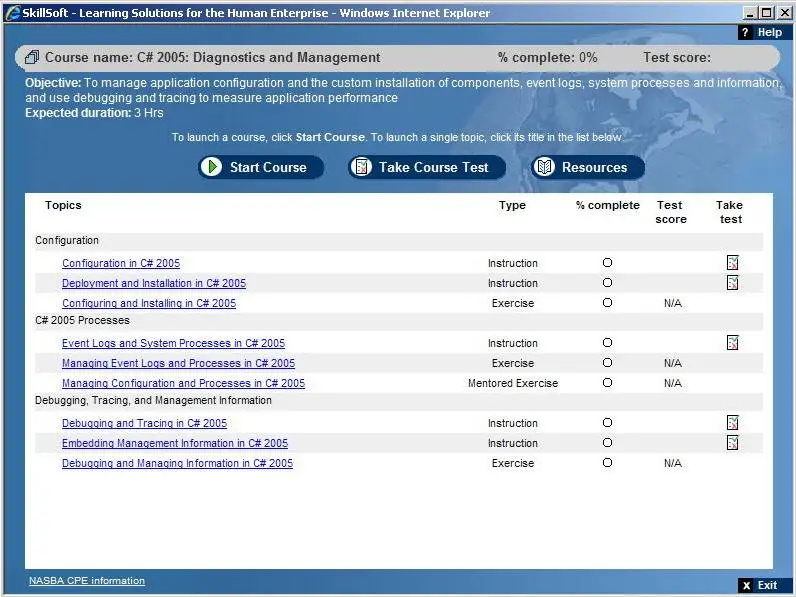The height and width of the screenshot is (597, 796).
Task: Maximize the Internet Explorer window
Action: 767,13
